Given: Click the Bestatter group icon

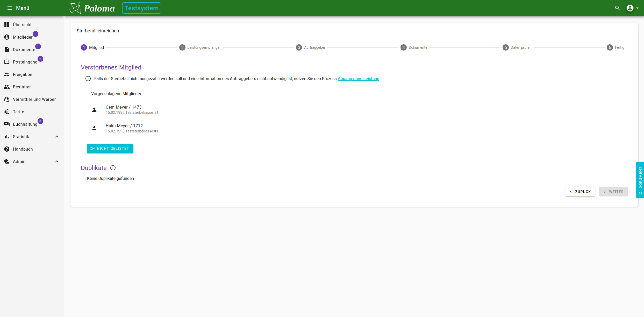Looking at the screenshot, I should (7, 87).
